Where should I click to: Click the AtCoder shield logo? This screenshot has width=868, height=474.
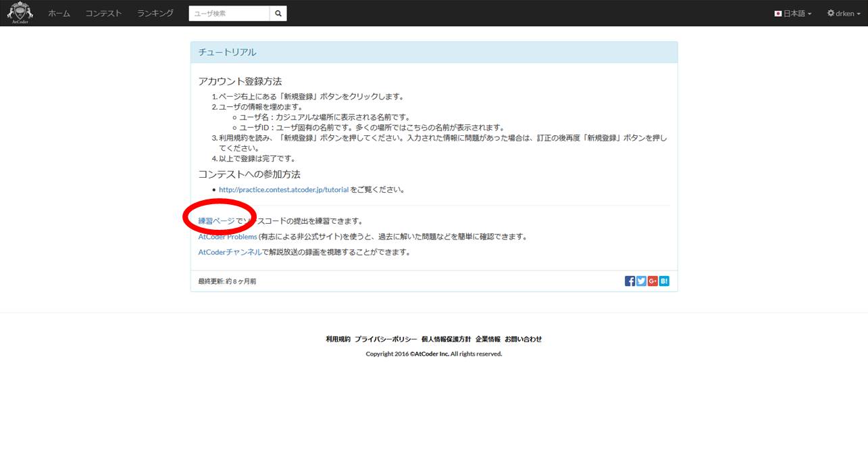[x=20, y=12]
